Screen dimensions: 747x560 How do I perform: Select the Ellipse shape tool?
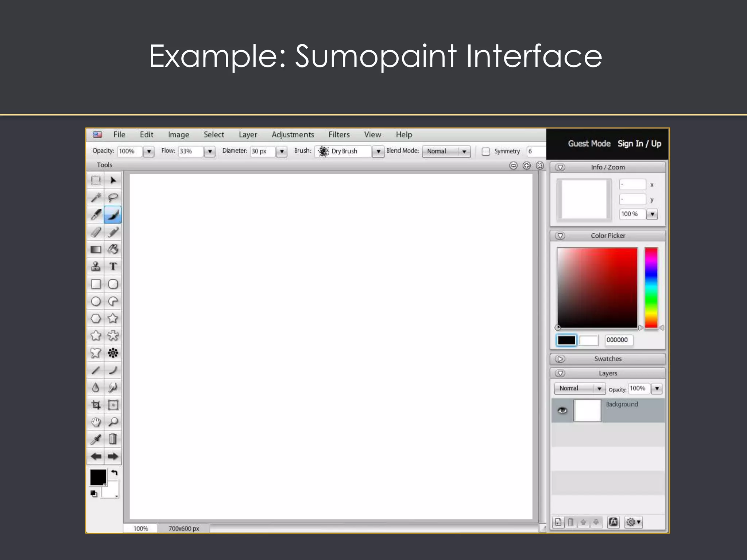[x=96, y=301]
